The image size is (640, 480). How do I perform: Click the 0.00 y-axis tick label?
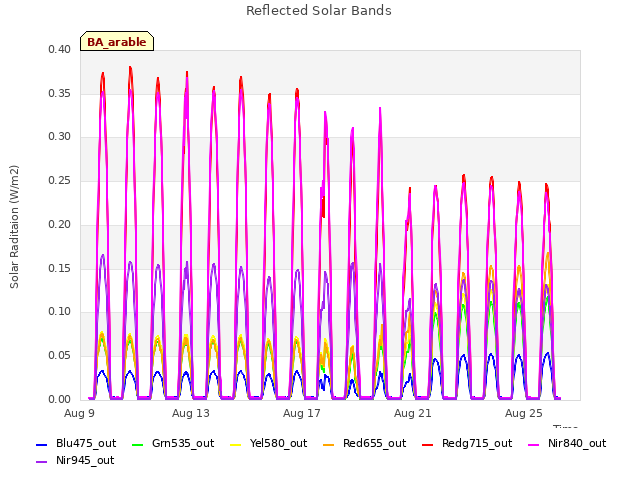pyautogui.click(x=60, y=399)
